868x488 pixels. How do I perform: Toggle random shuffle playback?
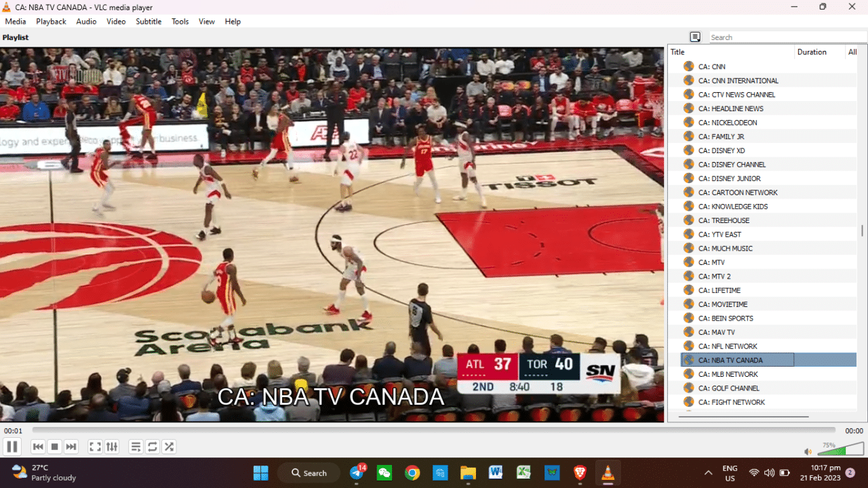pos(169,447)
